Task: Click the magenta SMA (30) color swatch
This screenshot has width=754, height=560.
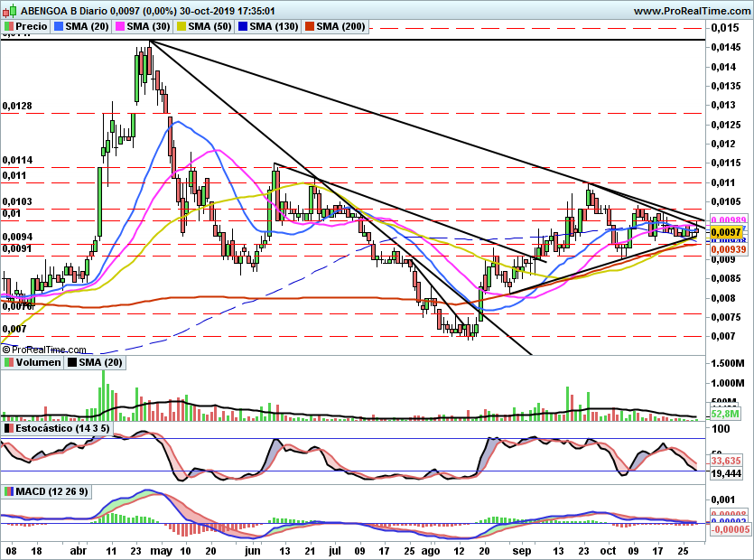Action: point(120,26)
